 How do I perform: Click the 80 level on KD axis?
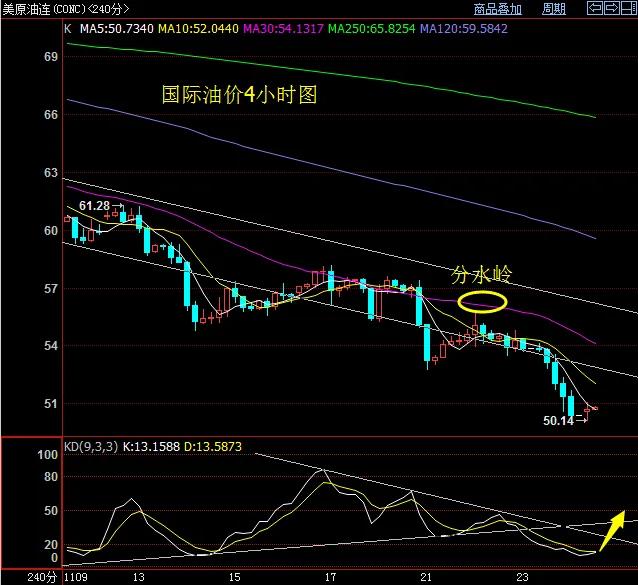(x=51, y=477)
